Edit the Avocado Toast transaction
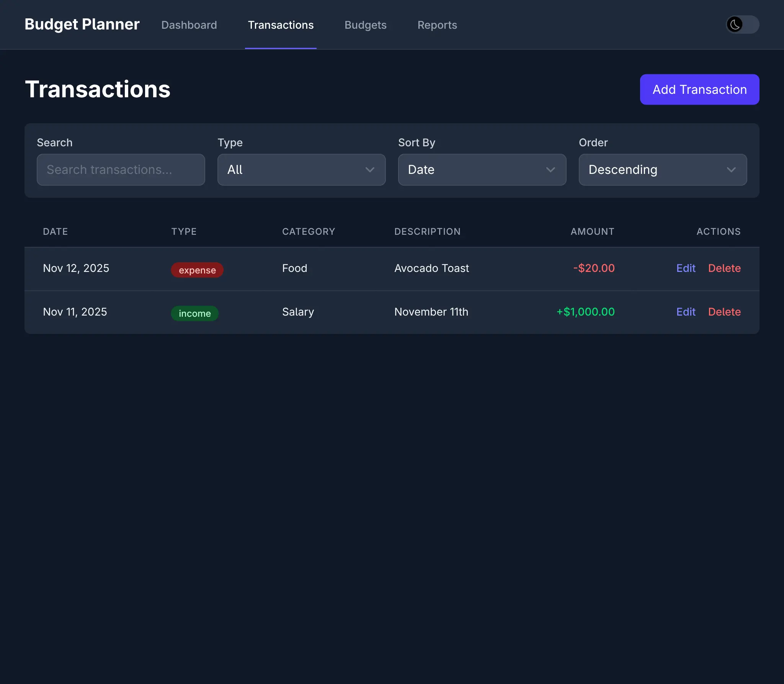This screenshot has height=684, width=784. coord(685,268)
